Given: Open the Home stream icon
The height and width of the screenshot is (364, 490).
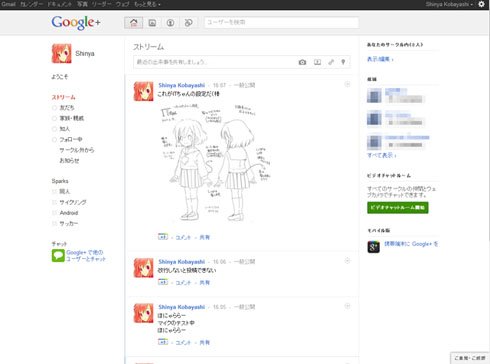Looking at the screenshot, I should tap(133, 23).
